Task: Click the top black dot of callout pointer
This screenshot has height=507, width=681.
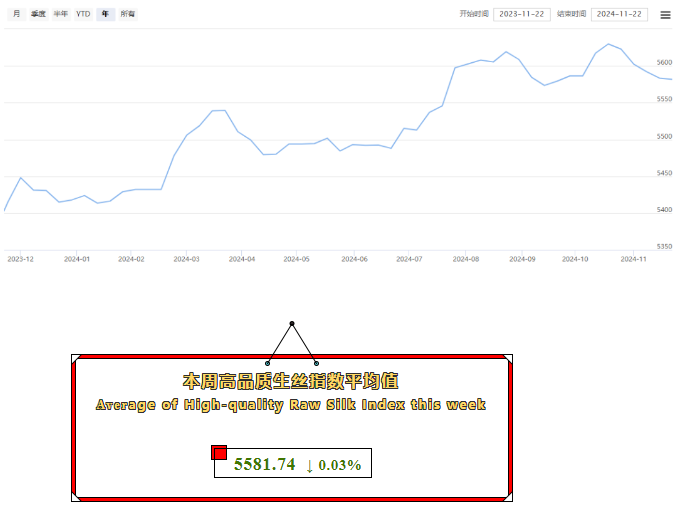Action: click(292, 324)
